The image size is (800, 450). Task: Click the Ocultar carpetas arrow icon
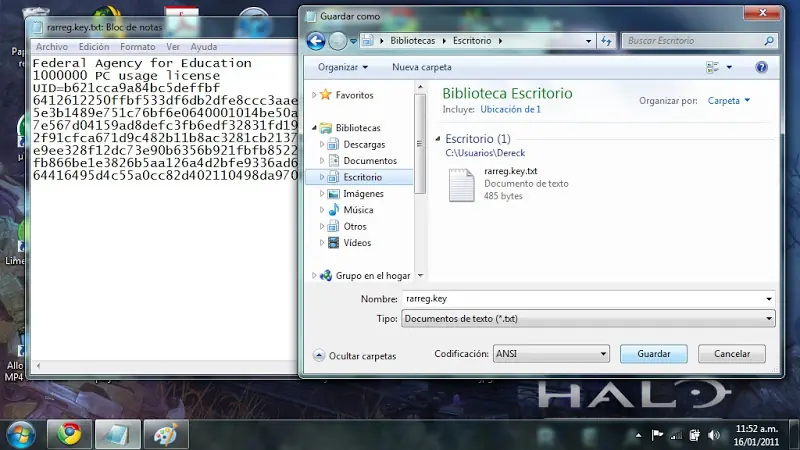tap(318, 356)
